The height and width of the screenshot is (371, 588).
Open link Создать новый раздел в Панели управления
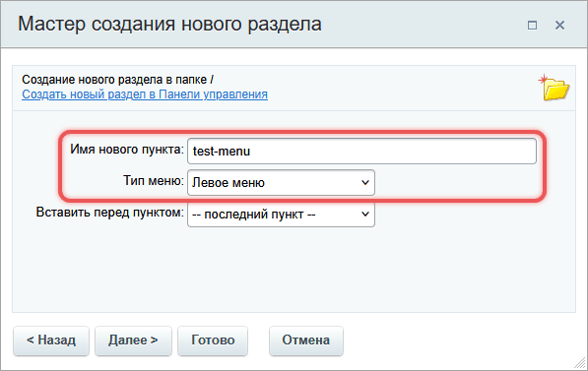(x=145, y=94)
